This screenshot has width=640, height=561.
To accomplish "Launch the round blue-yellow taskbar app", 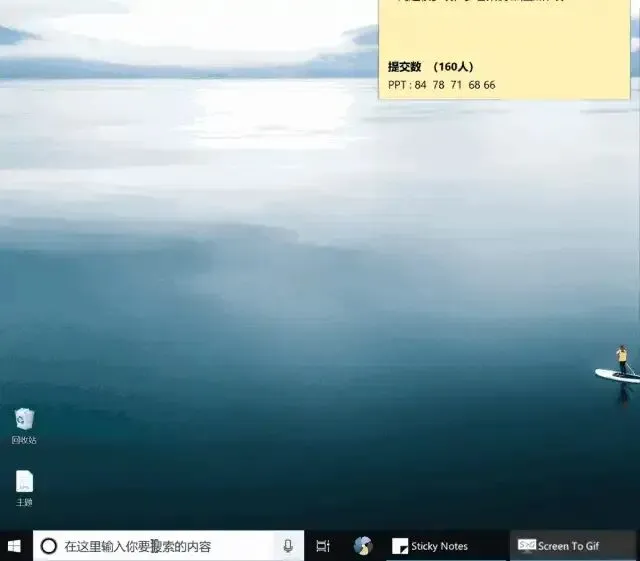I will [x=363, y=546].
